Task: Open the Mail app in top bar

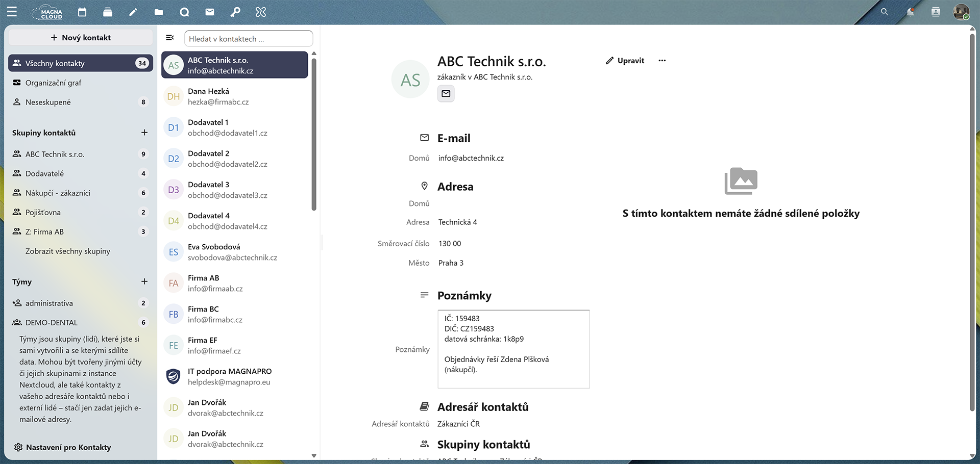Action: point(210,12)
